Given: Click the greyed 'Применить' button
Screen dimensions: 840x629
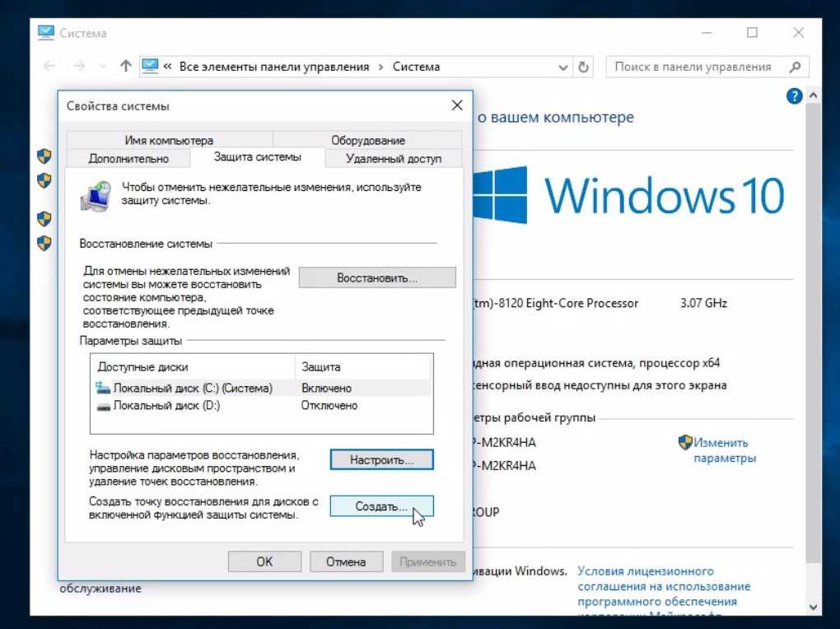Looking at the screenshot, I should click(x=427, y=561).
